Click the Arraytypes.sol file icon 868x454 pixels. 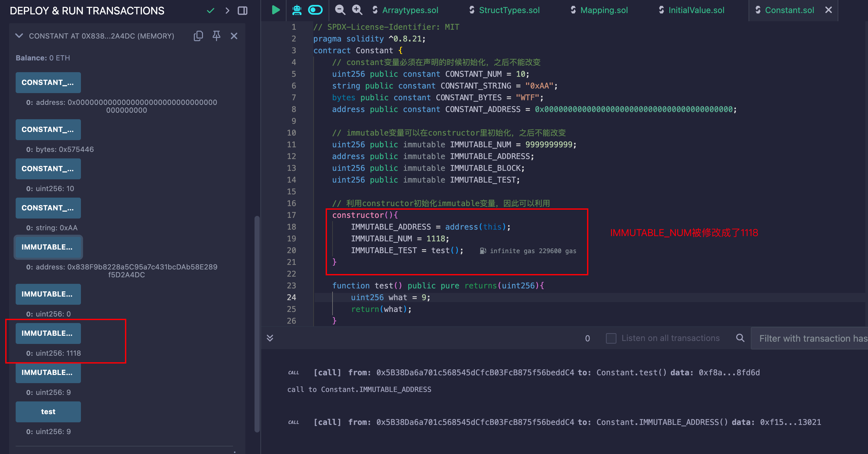(x=375, y=10)
